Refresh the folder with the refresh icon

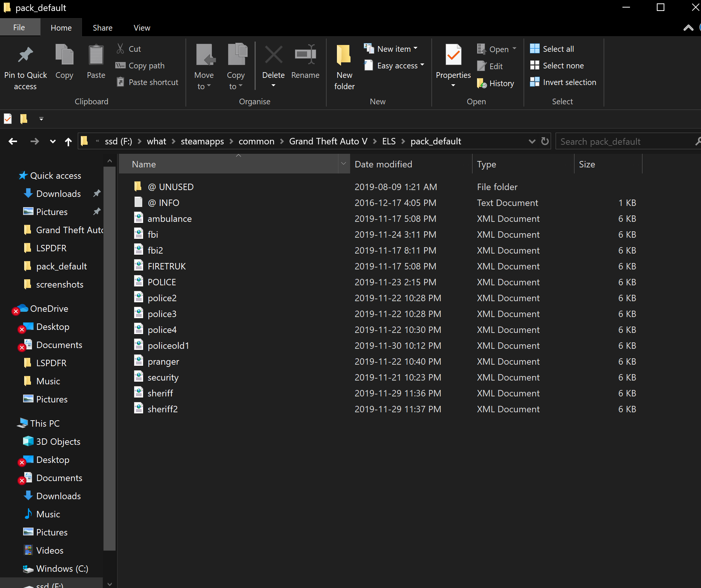(545, 141)
